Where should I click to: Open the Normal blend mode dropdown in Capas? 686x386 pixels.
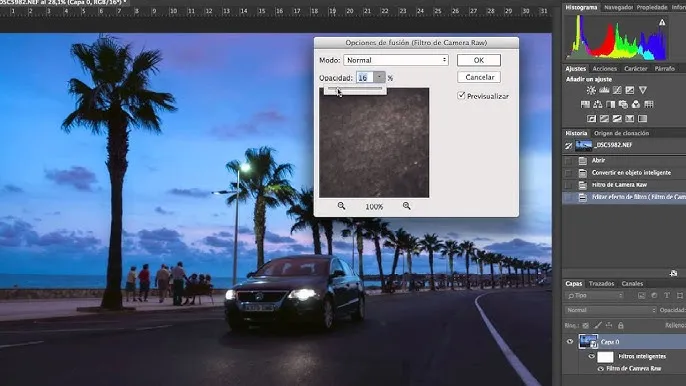(x=611, y=310)
